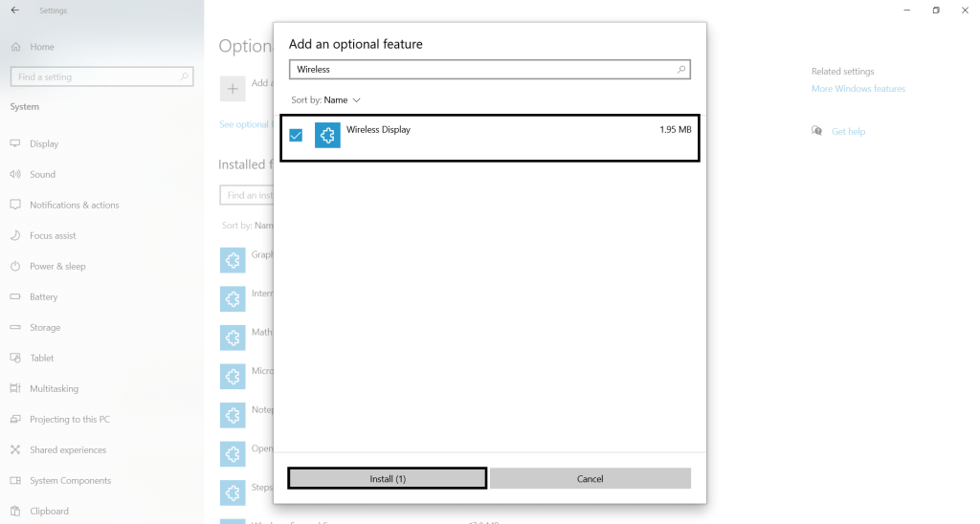Click the More Windows features link
980x524 pixels.
(857, 89)
